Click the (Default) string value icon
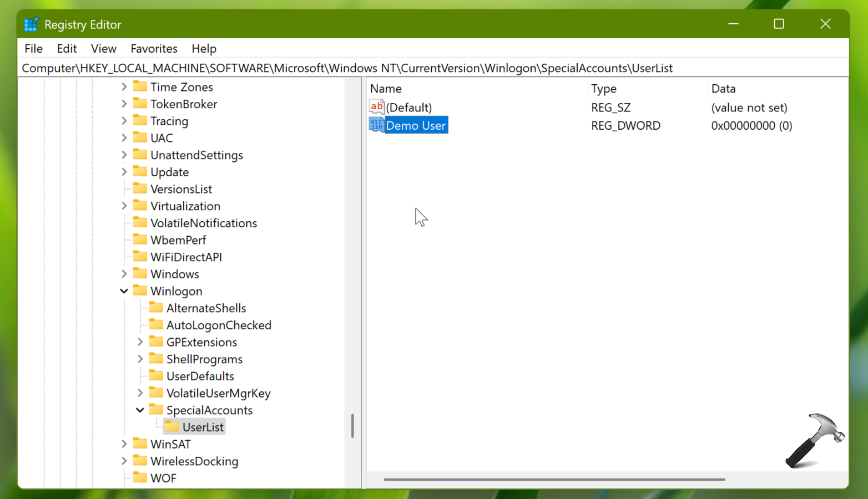Viewport: 868px width, 499px height. click(x=376, y=107)
